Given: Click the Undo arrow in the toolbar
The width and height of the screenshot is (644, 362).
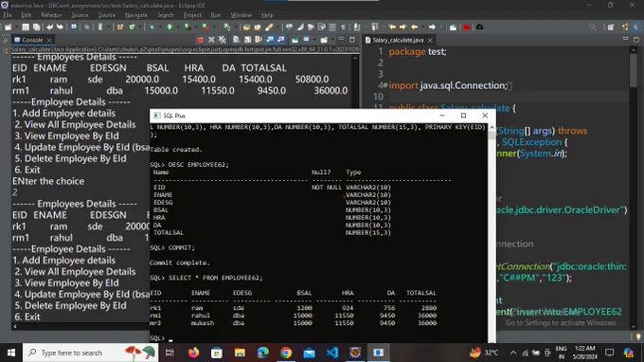Looking at the screenshot, I should (x=49, y=27).
